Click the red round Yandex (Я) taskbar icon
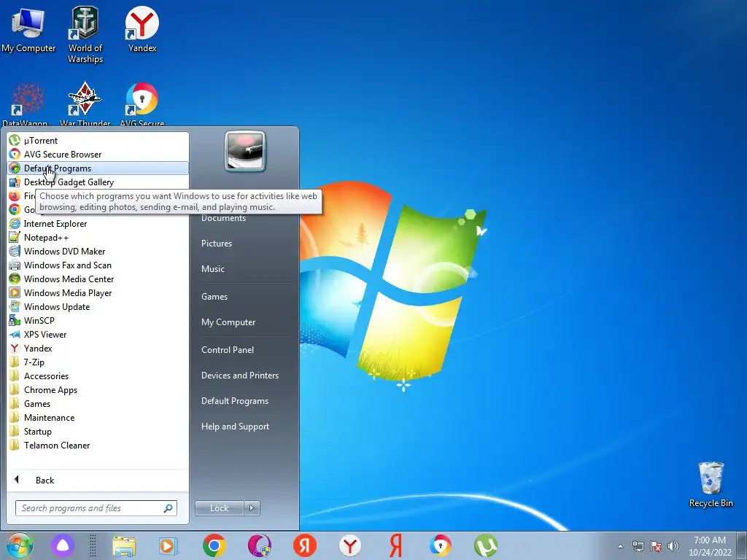Screen dimensions: 747x560 coord(305,545)
